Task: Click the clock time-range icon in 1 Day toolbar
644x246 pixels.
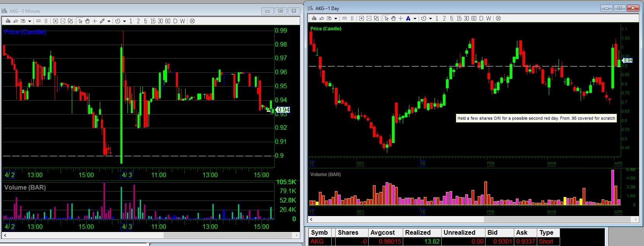Action: [424, 18]
